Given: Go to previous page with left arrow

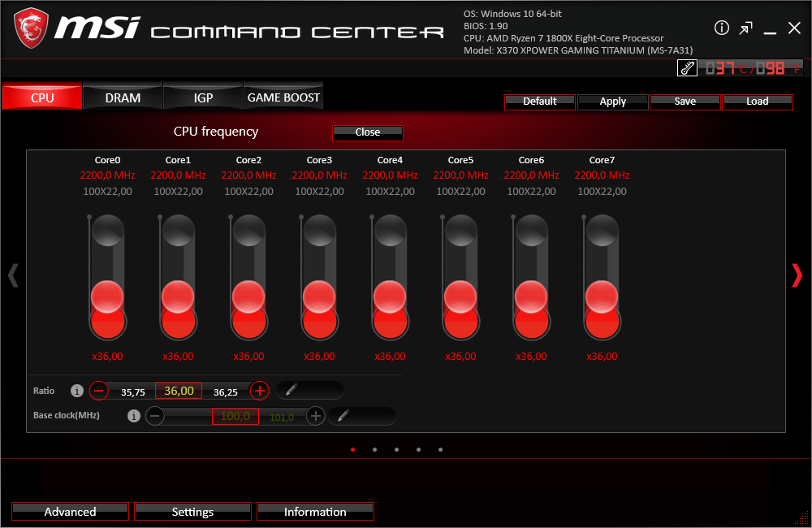Looking at the screenshot, I should pyautogui.click(x=14, y=275).
